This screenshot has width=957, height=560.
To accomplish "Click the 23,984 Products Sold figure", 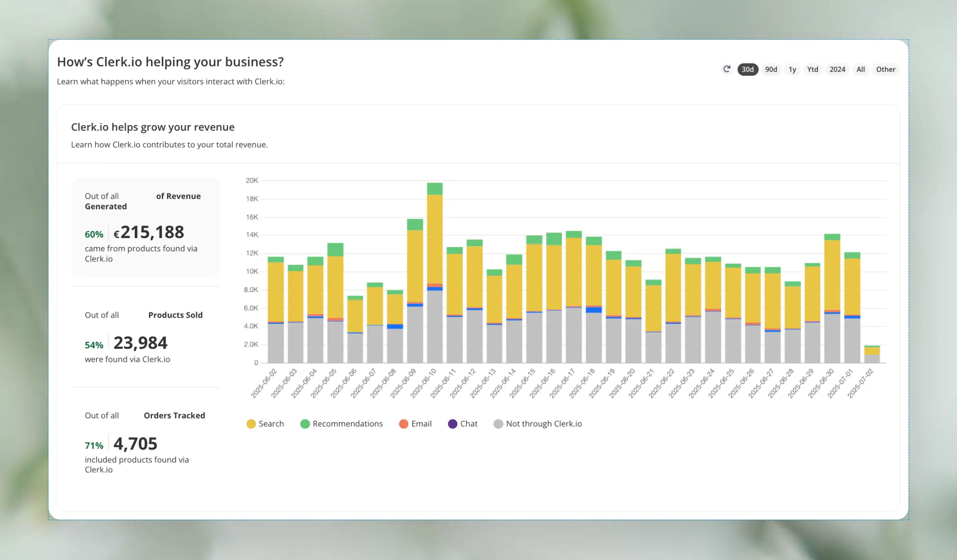I will [x=141, y=342].
